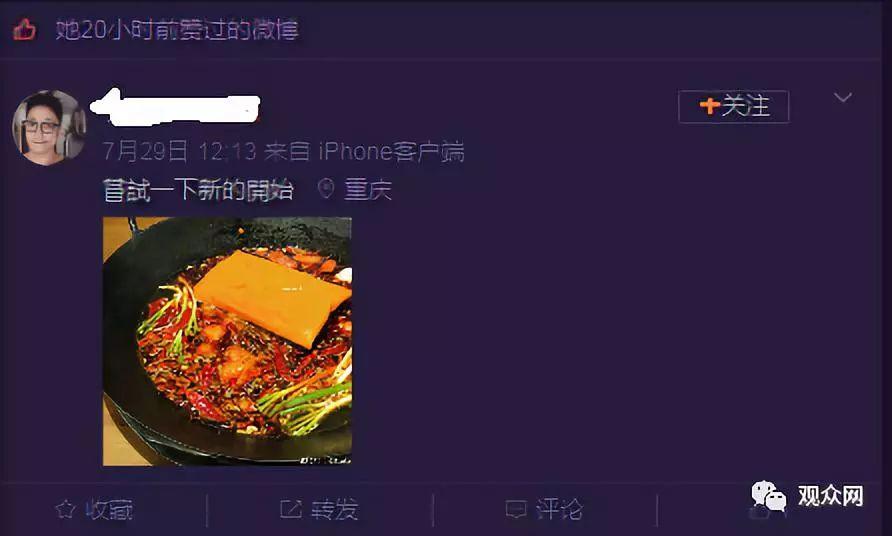Click the 来自 iPhone客户端 source link
This screenshot has height=536, width=892.
pos(364,151)
